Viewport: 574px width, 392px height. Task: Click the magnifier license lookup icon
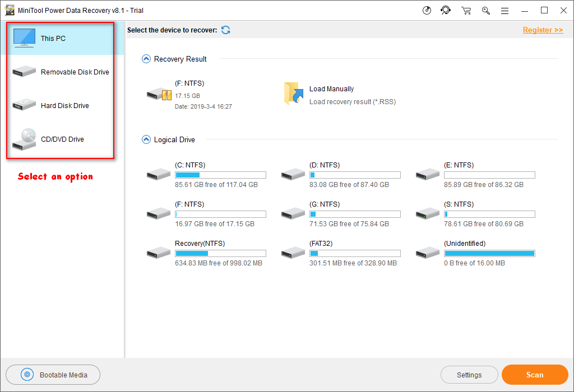[485, 10]
